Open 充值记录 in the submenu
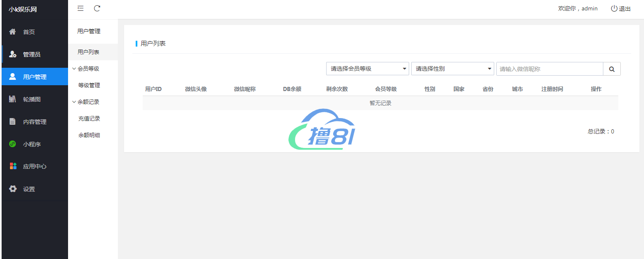The height and width of the screenshot is (259, 644). 89,118
